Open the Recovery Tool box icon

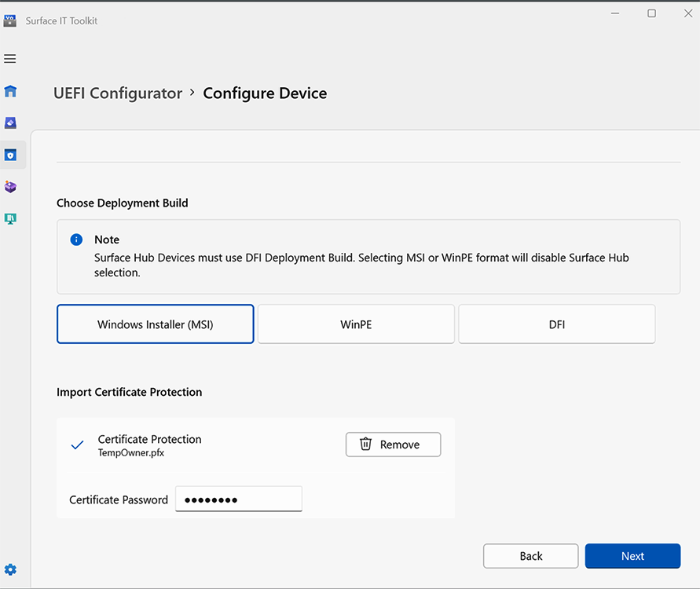pos(10,187)
